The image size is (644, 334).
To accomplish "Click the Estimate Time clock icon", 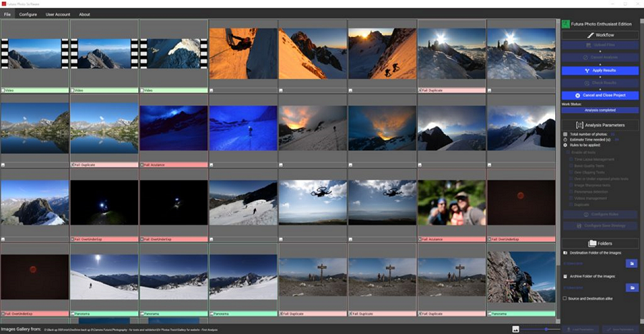I will (x=565, y=140).
